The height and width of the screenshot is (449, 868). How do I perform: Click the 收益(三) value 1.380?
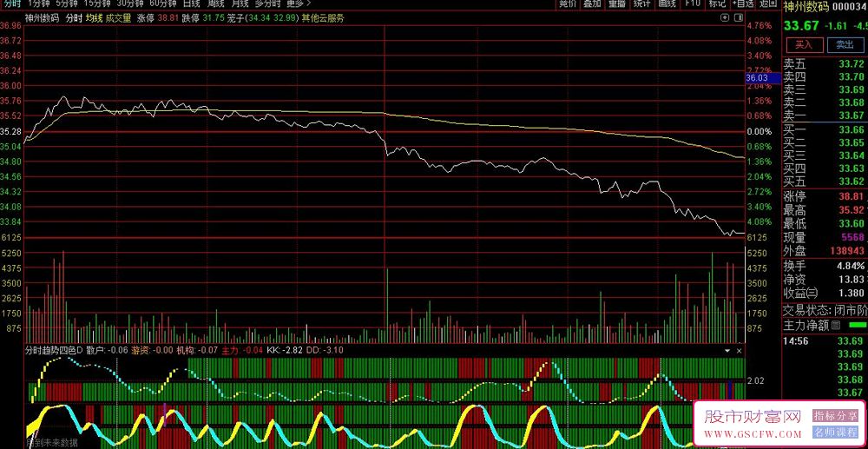851,293
